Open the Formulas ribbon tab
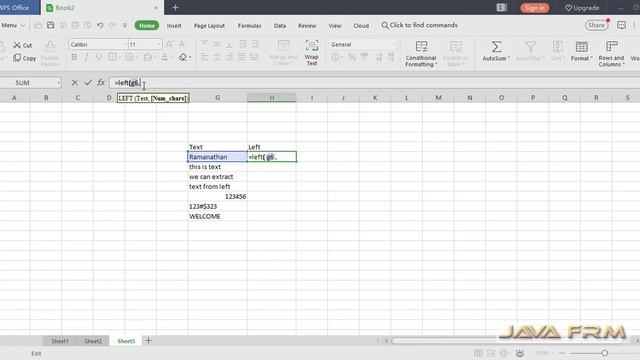 pos(249,25)
